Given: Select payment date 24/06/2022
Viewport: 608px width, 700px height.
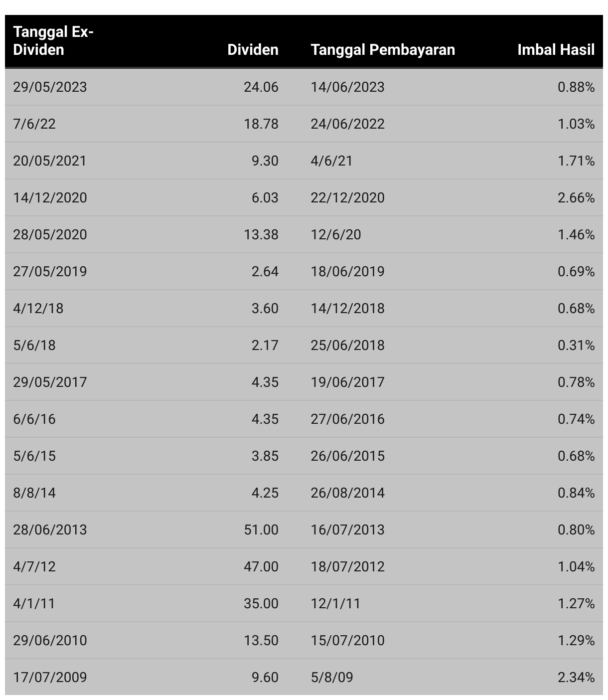Looking at the screenshot, I should [x=347, y=124].
